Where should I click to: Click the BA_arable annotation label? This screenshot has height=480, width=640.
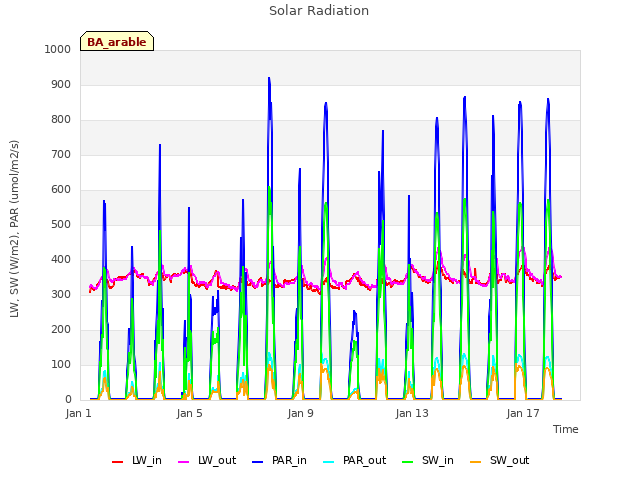click(x=117, y=42)
